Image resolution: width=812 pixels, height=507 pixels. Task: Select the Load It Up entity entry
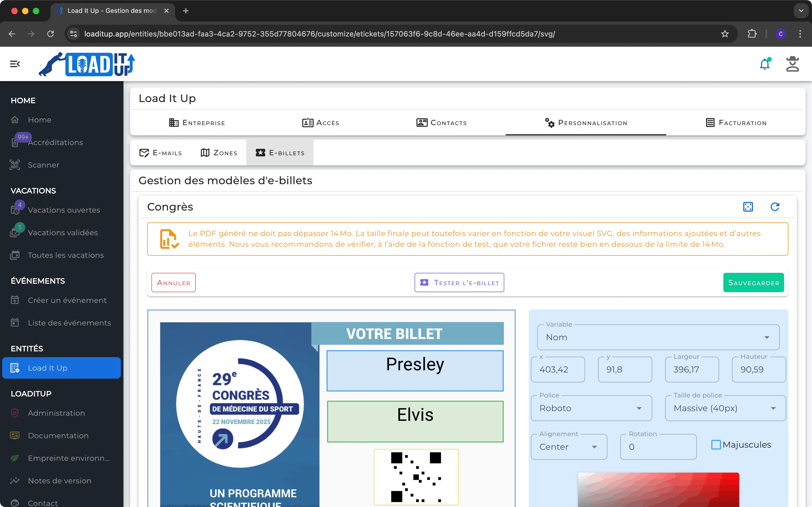(48, 368)
